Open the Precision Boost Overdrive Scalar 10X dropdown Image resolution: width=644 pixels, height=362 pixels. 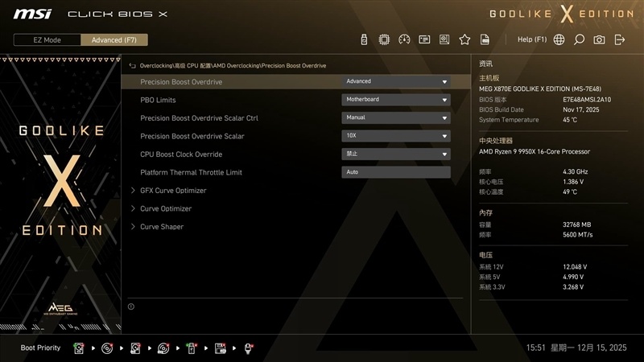[x=396, y=136]
